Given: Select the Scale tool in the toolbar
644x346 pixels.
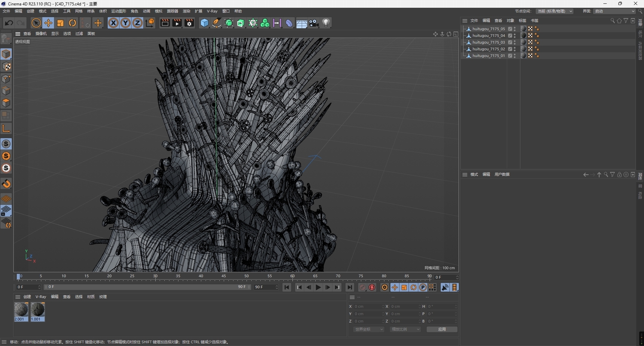Looking at the screenshot, I should pyautogui.click(x=60, y=23).
